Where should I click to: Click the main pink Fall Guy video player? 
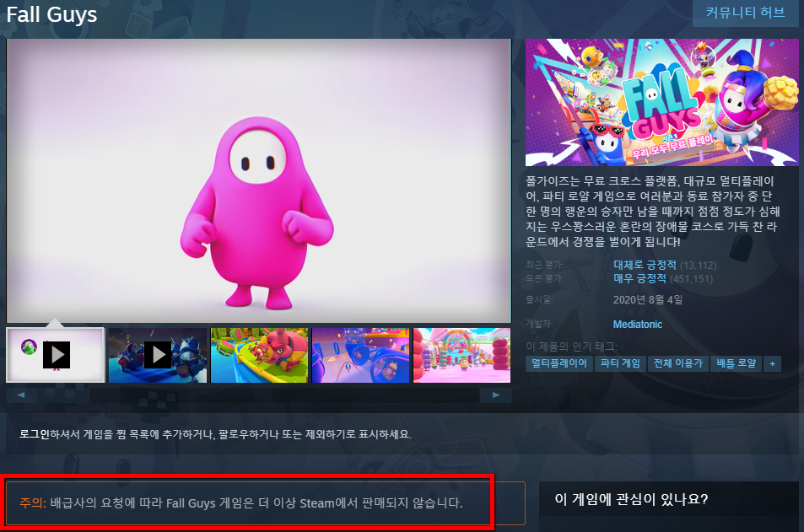click(258, 180)
